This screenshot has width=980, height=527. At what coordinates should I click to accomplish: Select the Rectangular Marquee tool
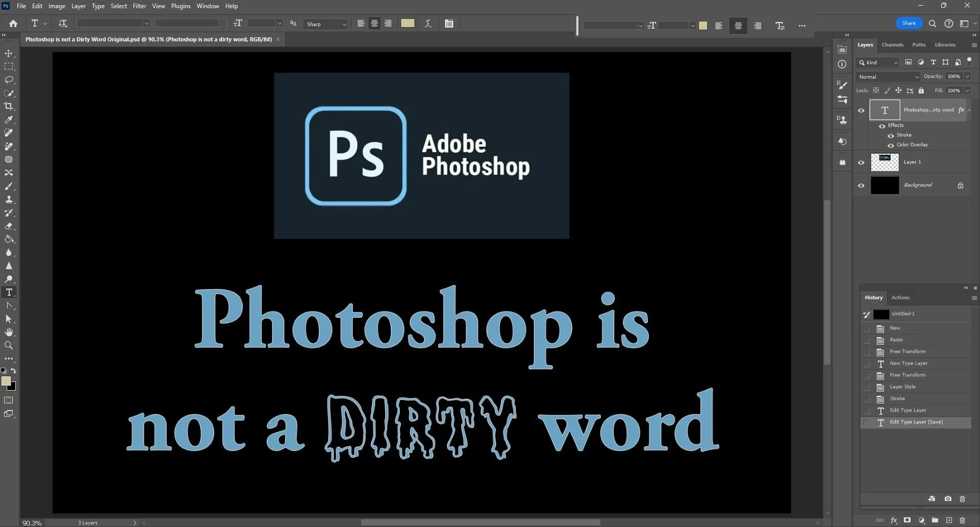[x=9, y=66]
